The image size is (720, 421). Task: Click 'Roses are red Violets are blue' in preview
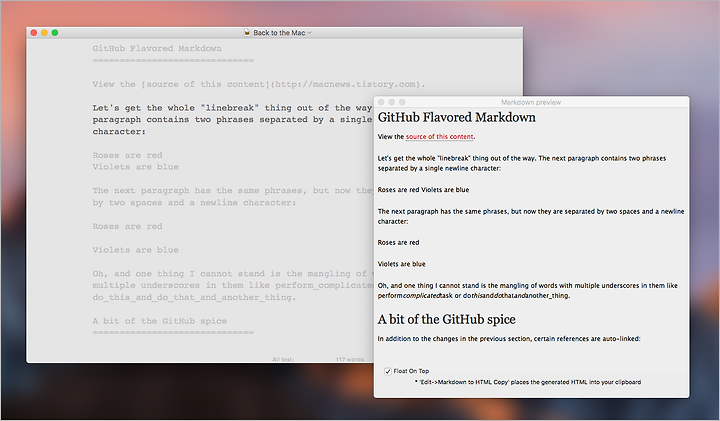[423, 190]
